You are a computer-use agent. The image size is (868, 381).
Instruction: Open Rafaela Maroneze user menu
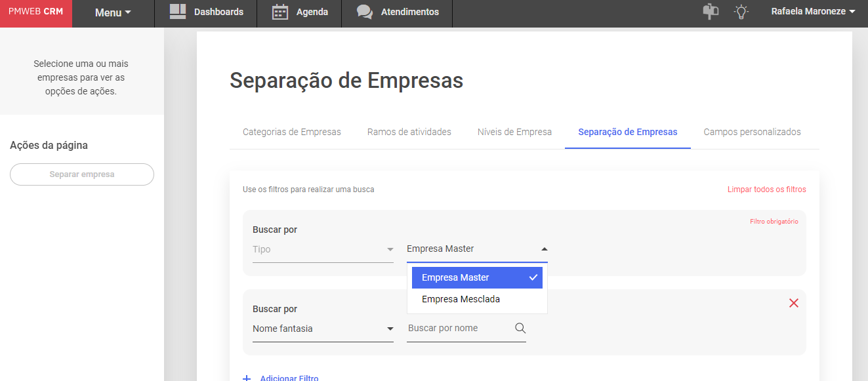point(813,11)
